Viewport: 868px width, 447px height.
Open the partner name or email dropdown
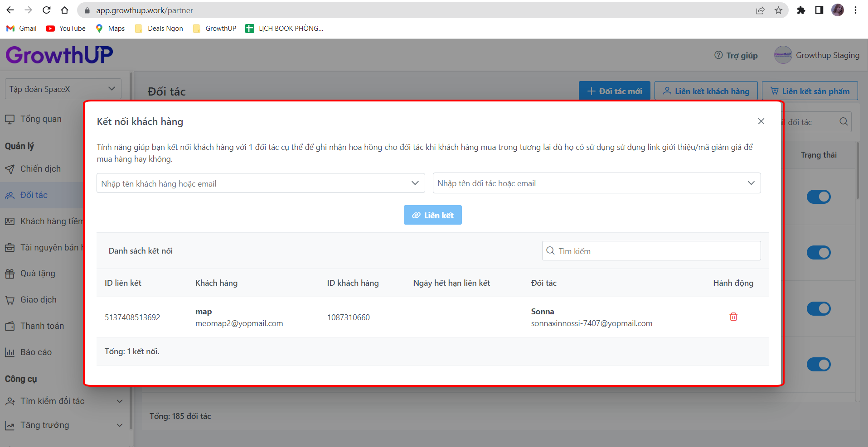pos(596,183)
